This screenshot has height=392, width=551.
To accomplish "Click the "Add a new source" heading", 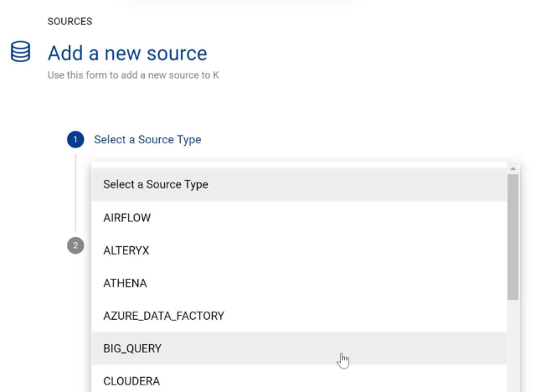I will click(x=127, y=54).
